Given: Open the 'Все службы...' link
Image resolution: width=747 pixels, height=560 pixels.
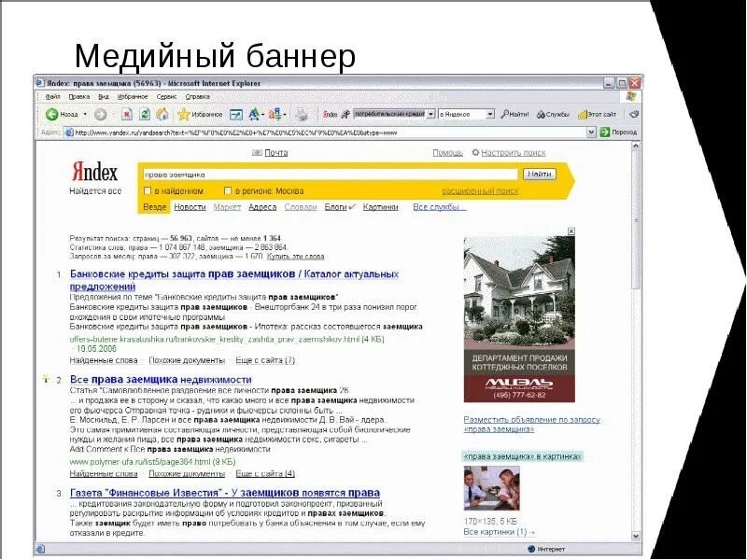Looking at the screenshot, I should (440, 207).
